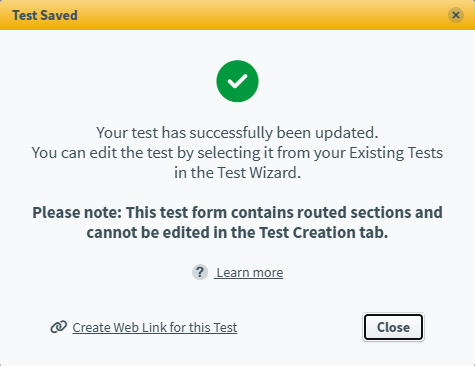Click the Close button
This screenshot has height=366, width=475.
tap(393, 327)
